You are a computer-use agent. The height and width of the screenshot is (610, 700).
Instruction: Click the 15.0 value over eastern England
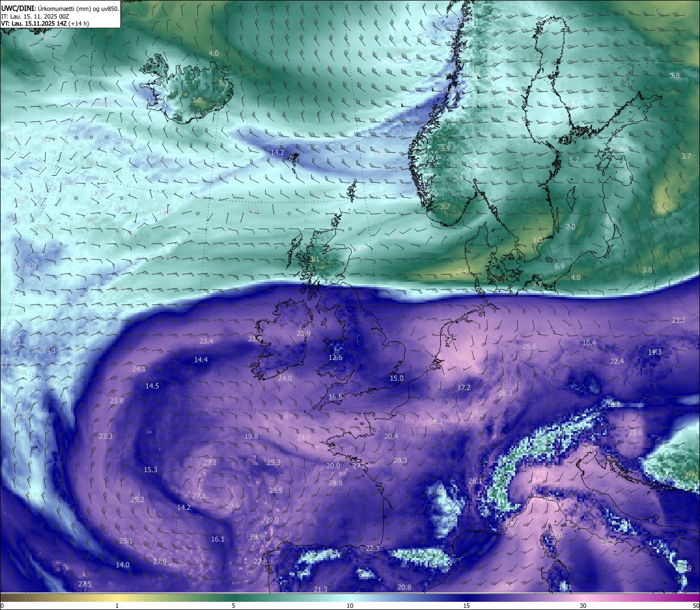pyautogui.click(x=396, y=378)
